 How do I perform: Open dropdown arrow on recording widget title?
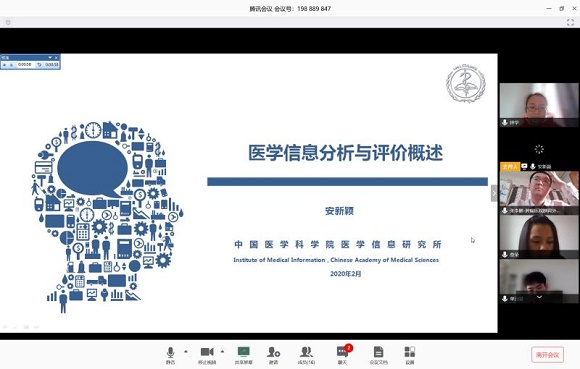50,58
